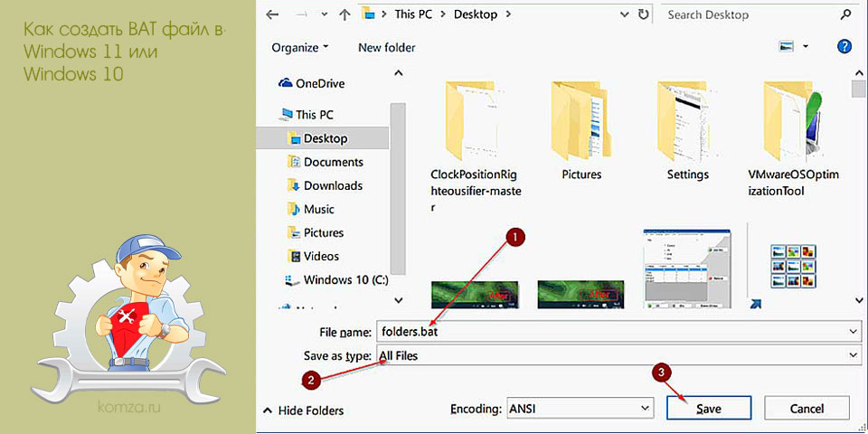Click the Cancel button

point(807,409)
